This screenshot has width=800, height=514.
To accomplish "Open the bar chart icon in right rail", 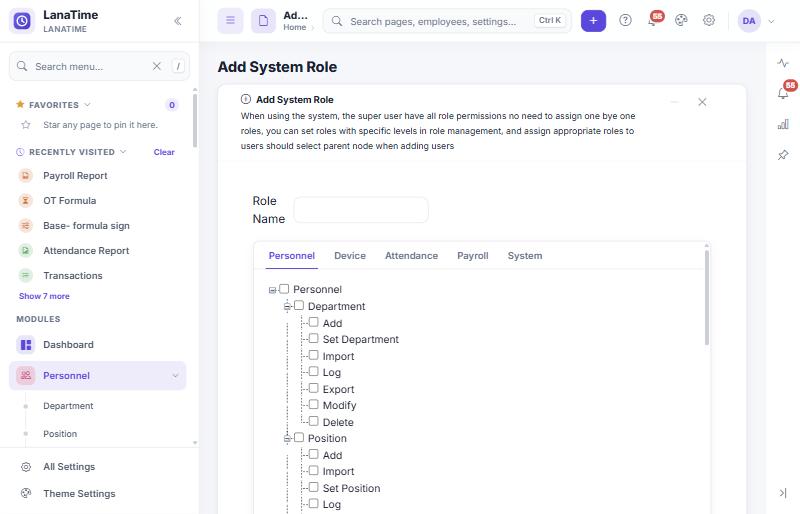I will coord(783,124).
